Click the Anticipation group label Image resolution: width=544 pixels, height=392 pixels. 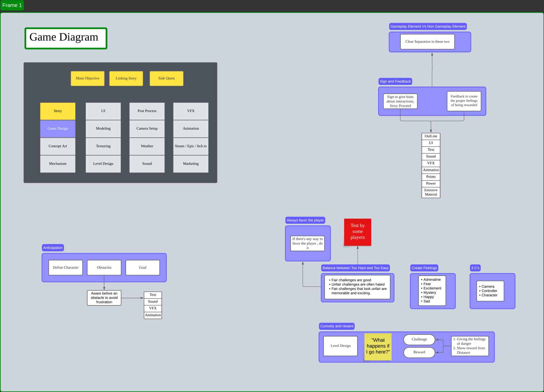coord(53,248)
